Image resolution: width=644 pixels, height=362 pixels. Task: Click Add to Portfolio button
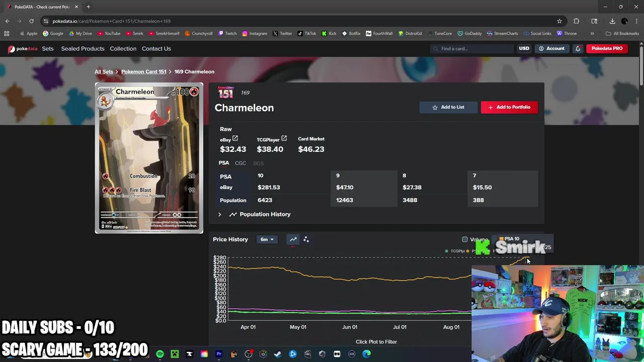pos(509,107)
